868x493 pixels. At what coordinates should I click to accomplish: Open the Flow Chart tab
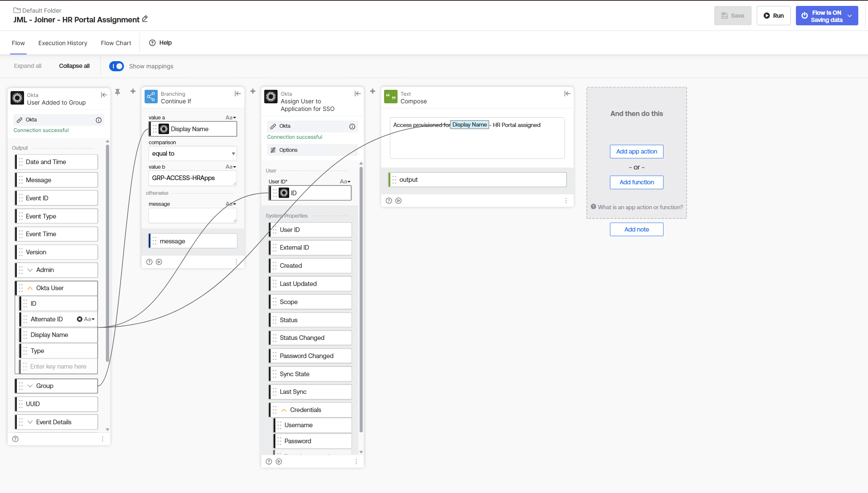coord(116,43)
